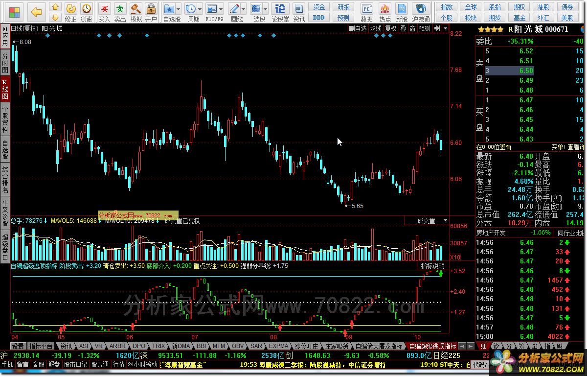The image size is (588, 377).
Task: Click the 股市日记 status bar item
Action: click(x=75, y=364)
